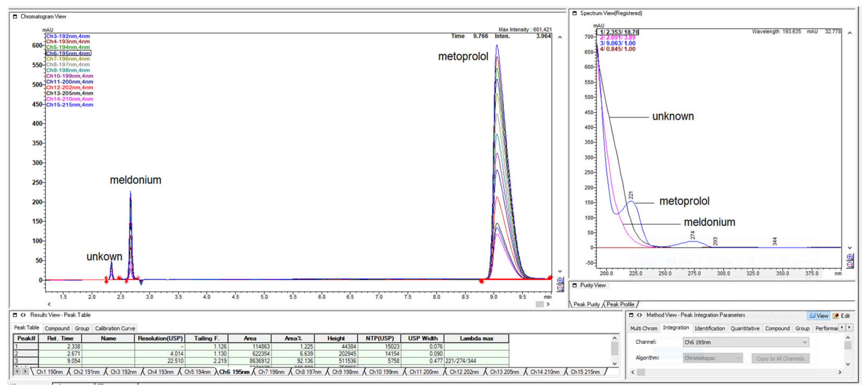Screen dimensions: 868x392
Task: Open the Peak Profile tab
Action: [620, 305]
